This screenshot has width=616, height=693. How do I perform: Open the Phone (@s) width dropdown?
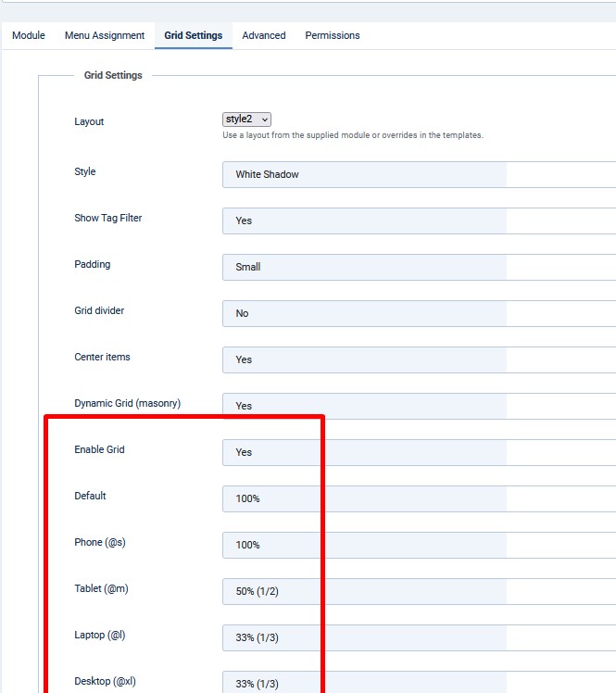419,546
